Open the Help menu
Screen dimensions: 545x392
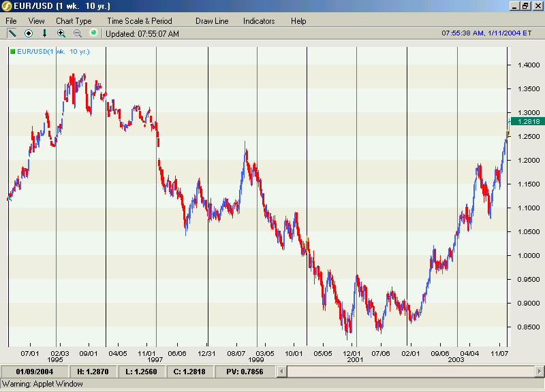298,21
